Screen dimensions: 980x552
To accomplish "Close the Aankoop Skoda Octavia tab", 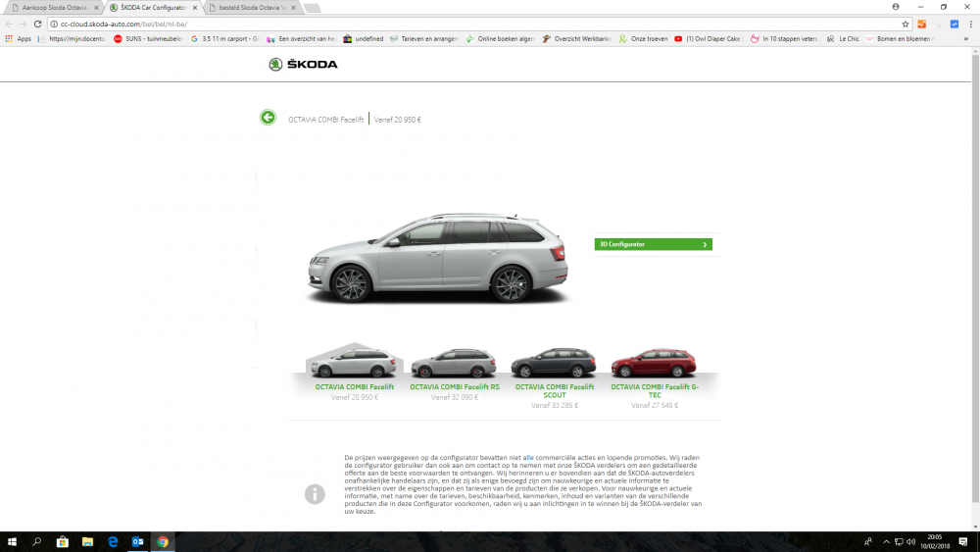I will tap(96, 8).
